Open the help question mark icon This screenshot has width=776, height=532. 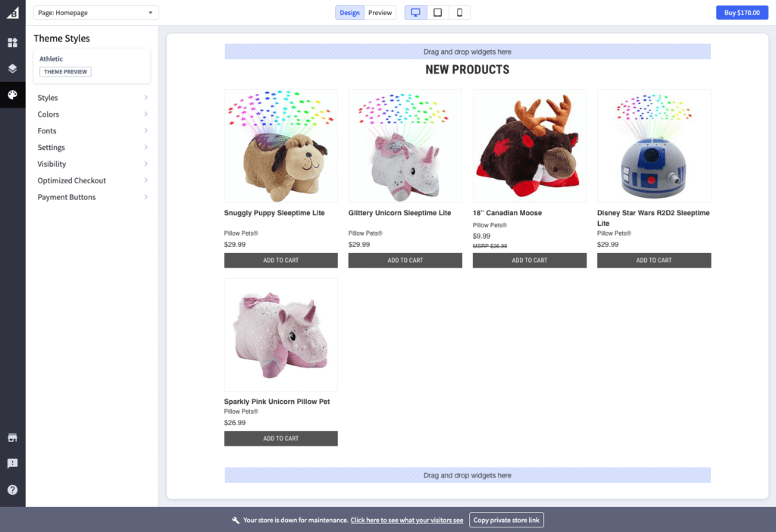click(x=13, y=490)
